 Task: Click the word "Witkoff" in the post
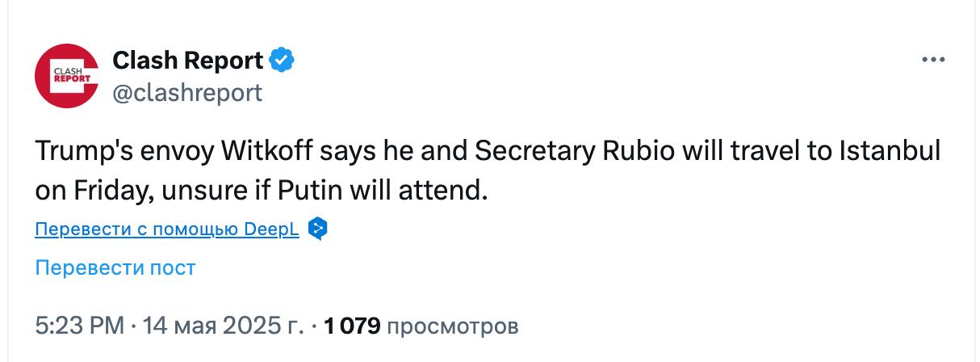point(267,151)
